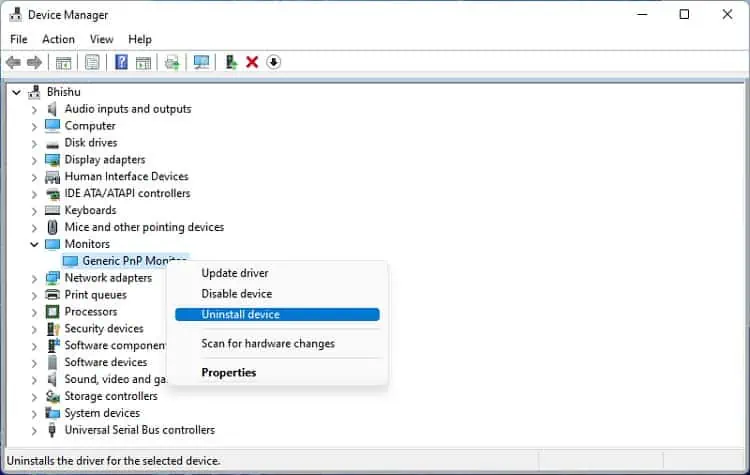This screenshot has width=750, height=475.
Task: Expand Human Interface Devices category
Action: 34,177
